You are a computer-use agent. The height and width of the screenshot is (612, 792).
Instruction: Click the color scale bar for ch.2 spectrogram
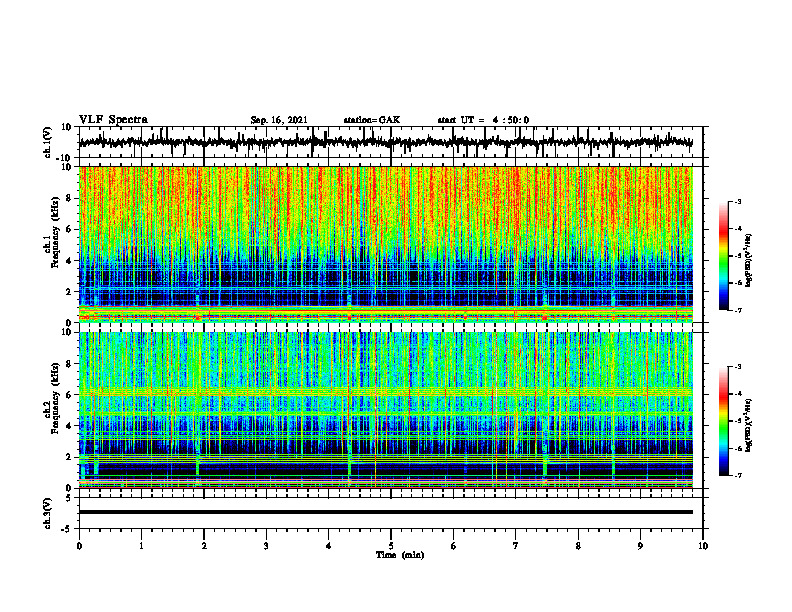click(724, 421)
